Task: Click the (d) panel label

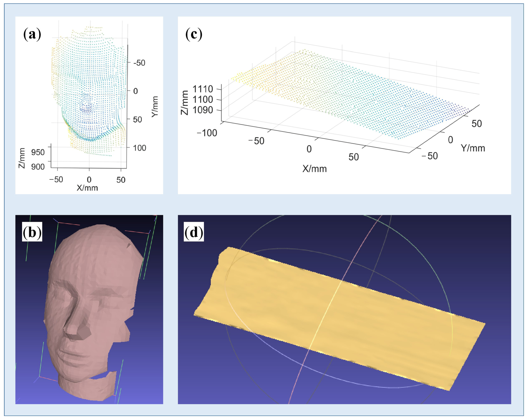Action: 194,232
